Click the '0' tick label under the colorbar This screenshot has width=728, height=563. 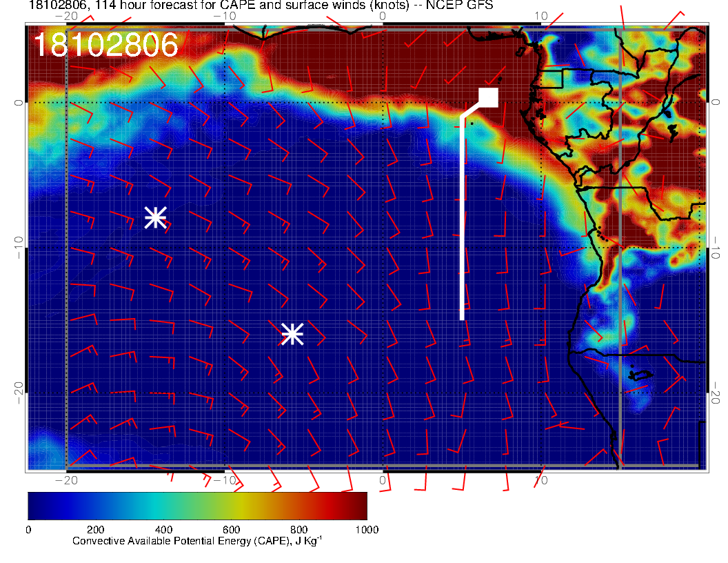point(28,530)
